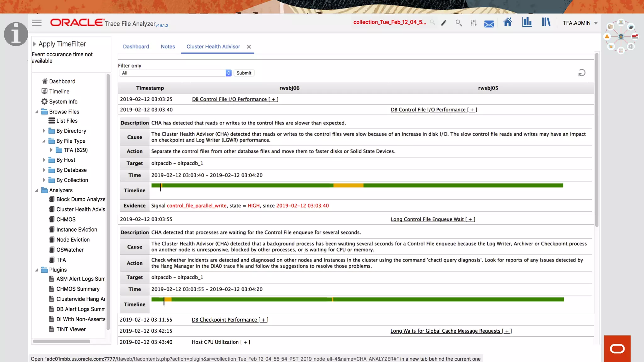
Task: Collapse Analyzers tree node
Action: point(37,190)
